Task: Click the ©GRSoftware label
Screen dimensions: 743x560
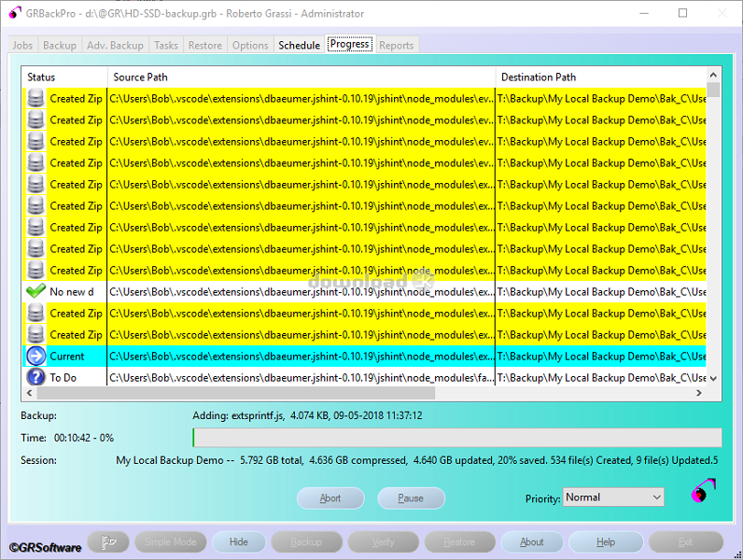Action: click(x=46, y=548)
